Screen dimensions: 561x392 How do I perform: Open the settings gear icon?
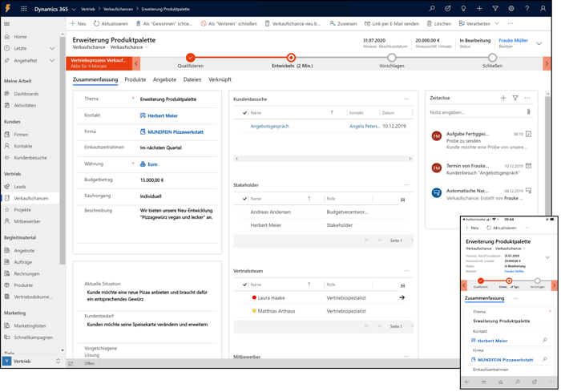click(x=511, y=9)
